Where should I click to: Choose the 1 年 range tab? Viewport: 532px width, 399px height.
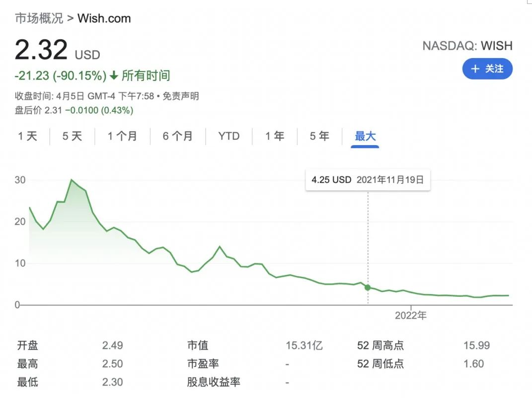point(275,136)
